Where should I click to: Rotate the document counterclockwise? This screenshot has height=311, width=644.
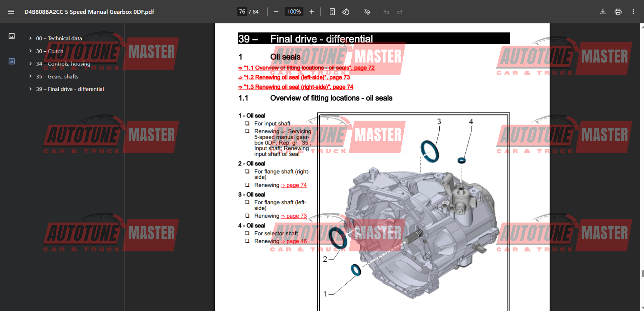[346, 12]
